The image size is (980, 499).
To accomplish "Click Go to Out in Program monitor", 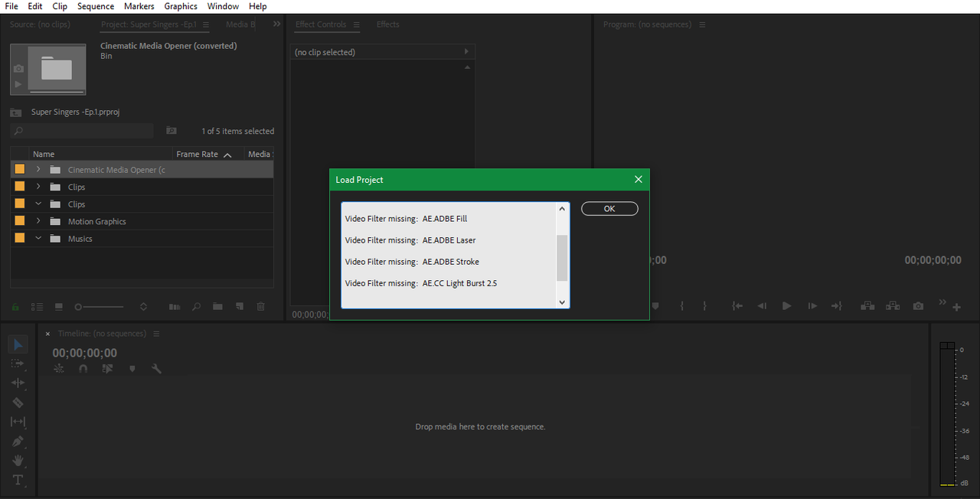I will 837,305.
